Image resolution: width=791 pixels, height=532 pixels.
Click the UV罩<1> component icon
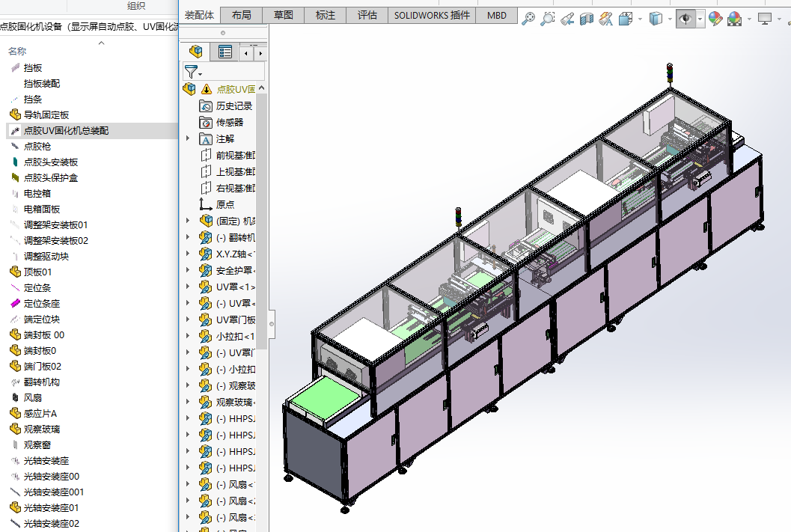click(x=205, y=287)
